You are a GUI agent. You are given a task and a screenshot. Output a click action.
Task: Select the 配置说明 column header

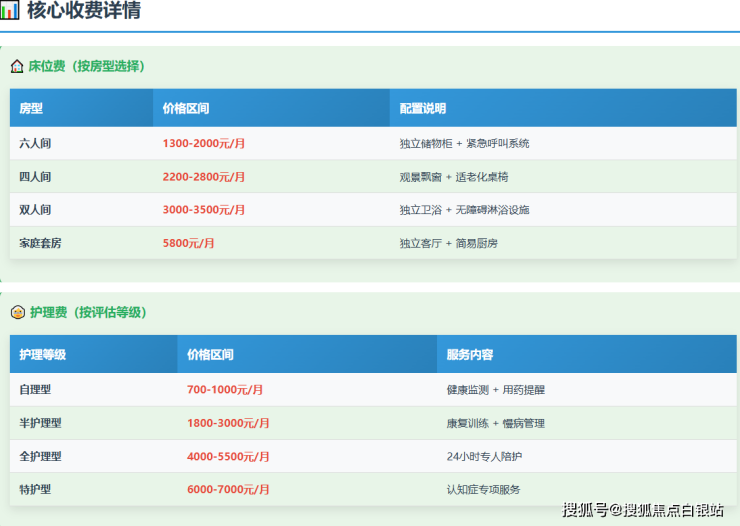422,108
